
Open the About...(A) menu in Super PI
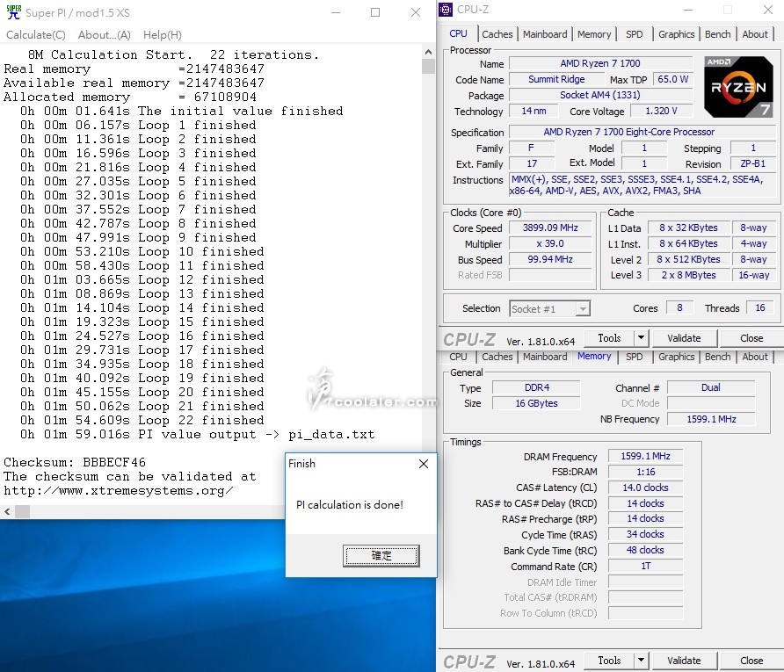point(104,35)
